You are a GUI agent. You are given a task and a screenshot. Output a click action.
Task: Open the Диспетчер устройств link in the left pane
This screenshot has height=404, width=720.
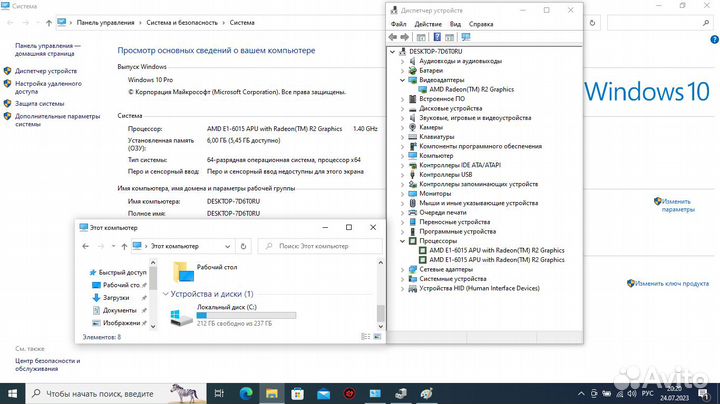point(46,71)
